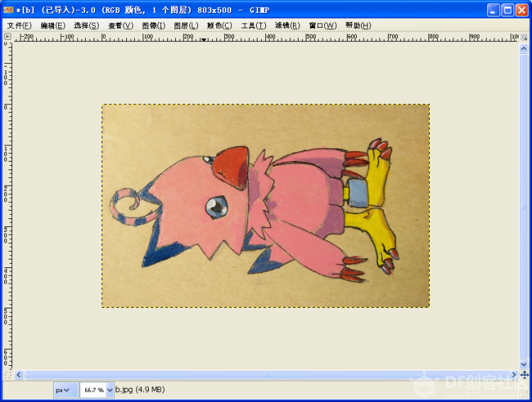Open the 文件(F) menu
This screenshot has height=402, width=532.
pos(19,26)
